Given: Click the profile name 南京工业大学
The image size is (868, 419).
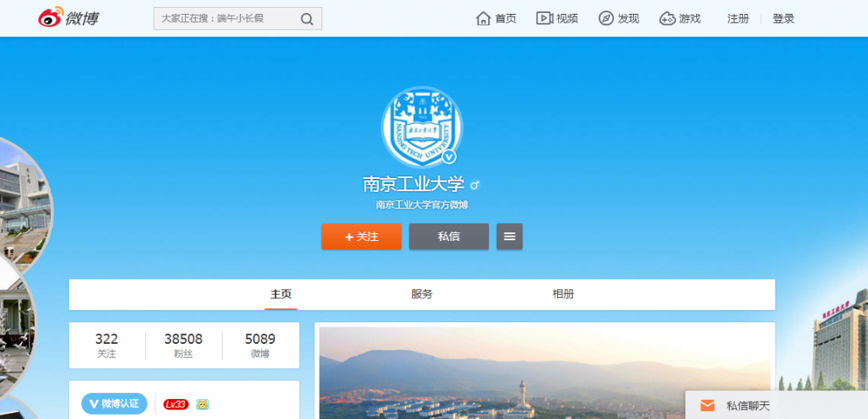Looking at the screenshot, I should 414,184.
